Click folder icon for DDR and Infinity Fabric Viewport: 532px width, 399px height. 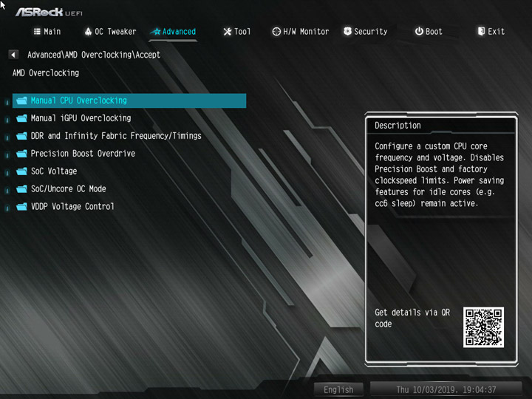coord(21,136)
